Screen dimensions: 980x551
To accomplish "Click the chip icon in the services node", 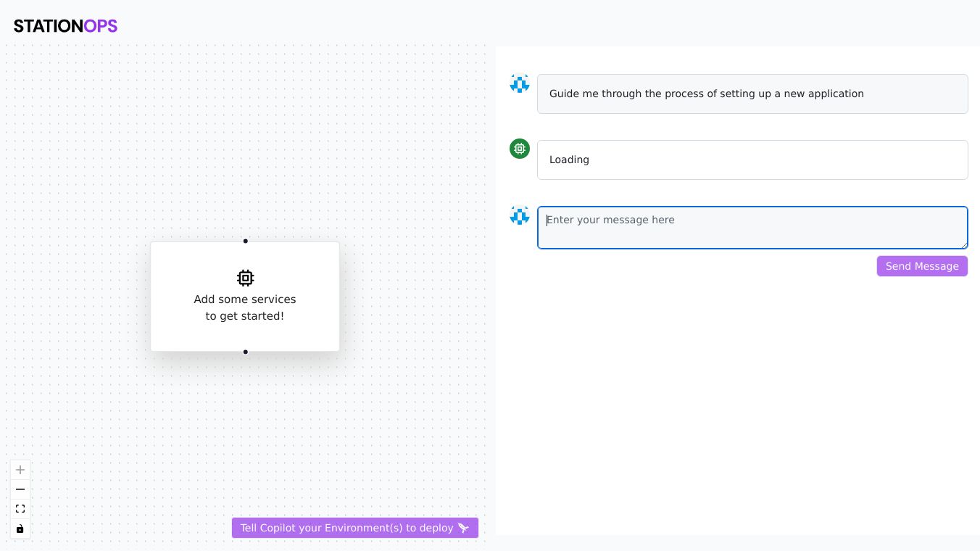I will (x=245, y=278).
